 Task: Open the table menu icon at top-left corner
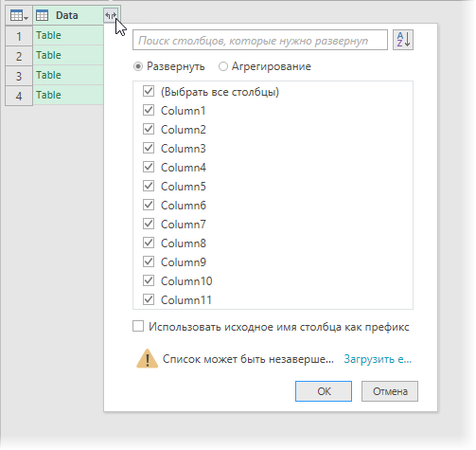pos(19,15)
